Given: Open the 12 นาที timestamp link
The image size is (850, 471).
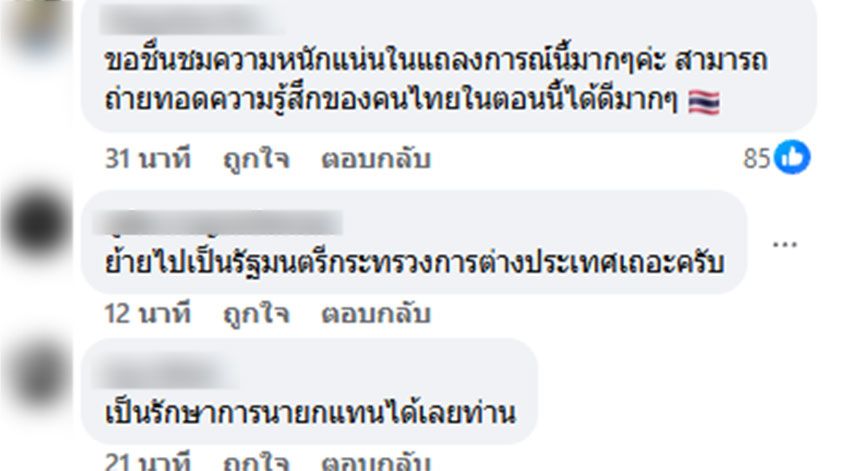Looking at the screenshot, I should (147, 314).
